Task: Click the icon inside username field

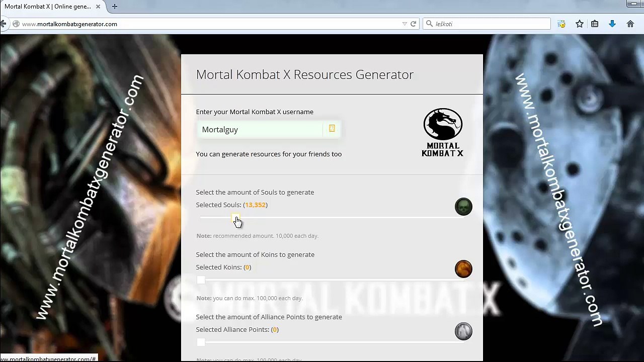Action: click(x=332, y=129)
